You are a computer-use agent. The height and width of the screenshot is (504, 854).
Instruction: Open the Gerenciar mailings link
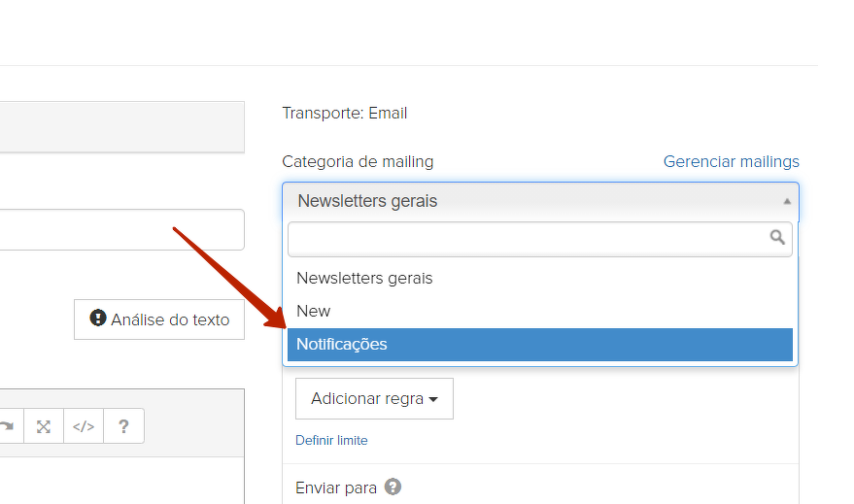pyautogui.click(x=731, y=161)
